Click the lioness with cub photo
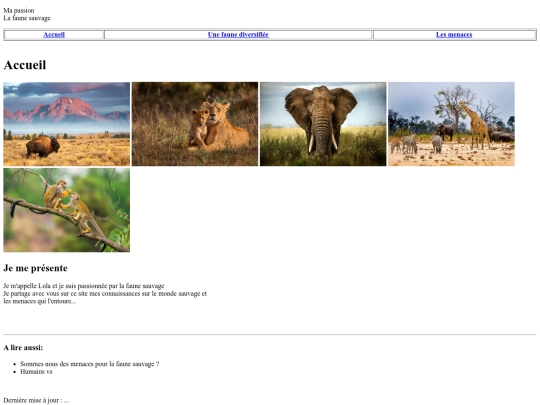The height and width of the screenshot is (405, 540). (195, 124)
